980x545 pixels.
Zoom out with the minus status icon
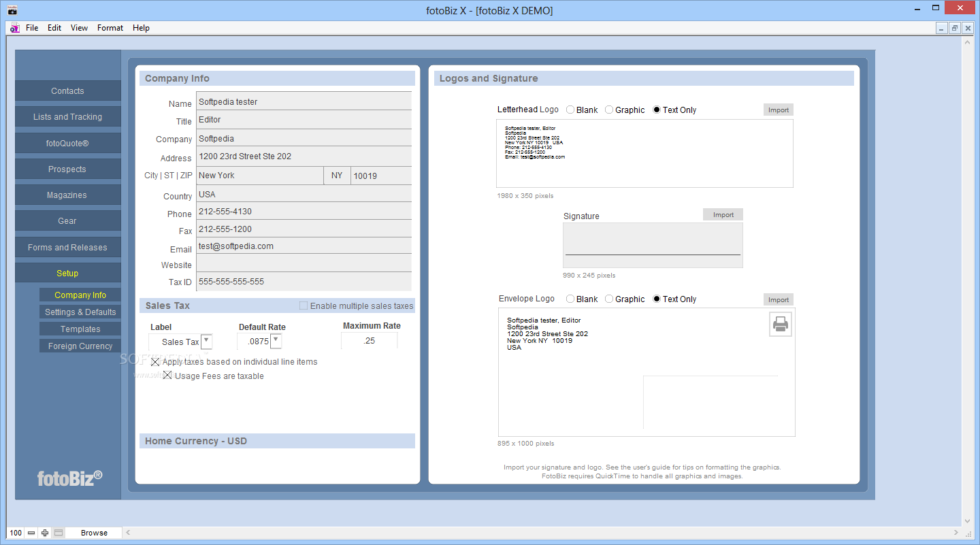(31, 533)
